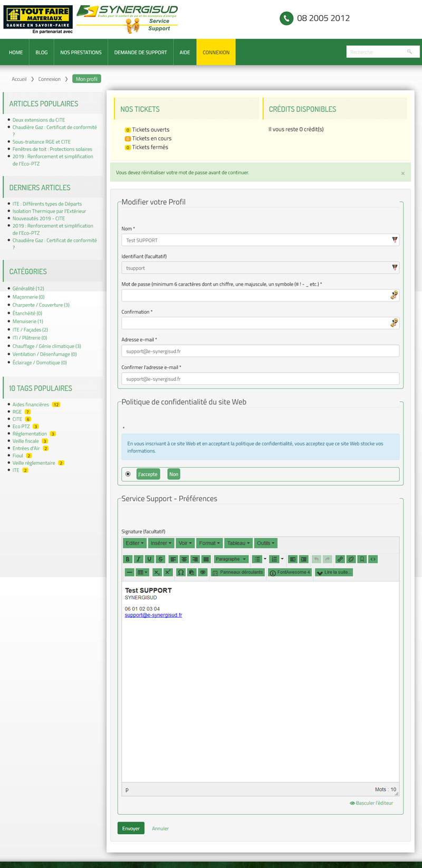Justify signature text
422x868 pixels.
click(206, 559)
